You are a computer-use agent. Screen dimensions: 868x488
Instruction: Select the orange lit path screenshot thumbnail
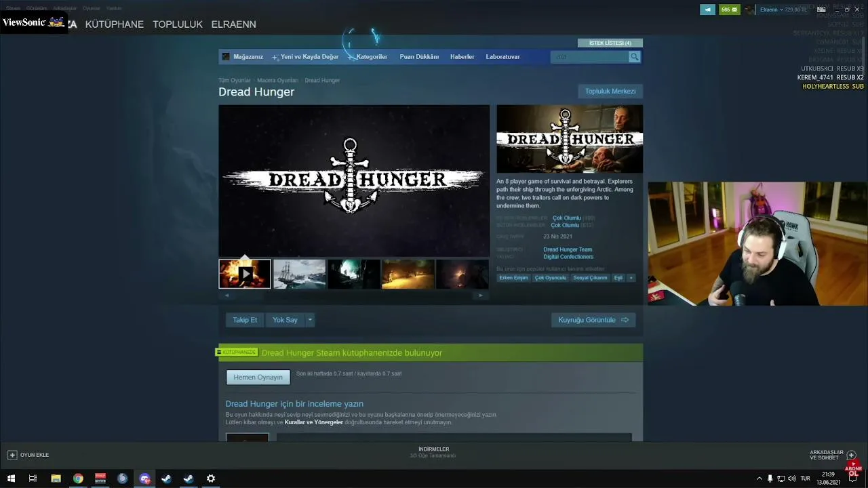click(408, 274)
